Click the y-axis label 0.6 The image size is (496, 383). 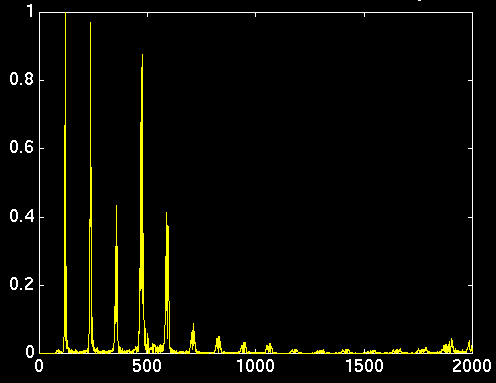(22, 147)
